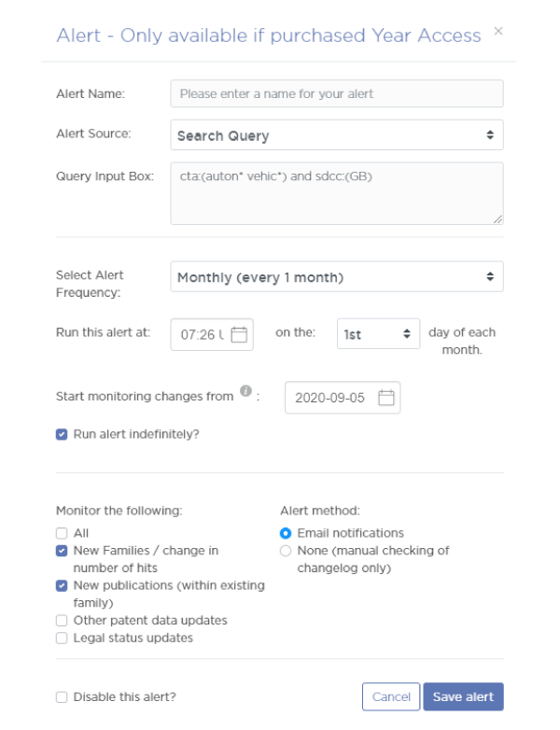Open calendar icon in start monitoring date field
The image size is (560, 730).
(x=385, y=398)
